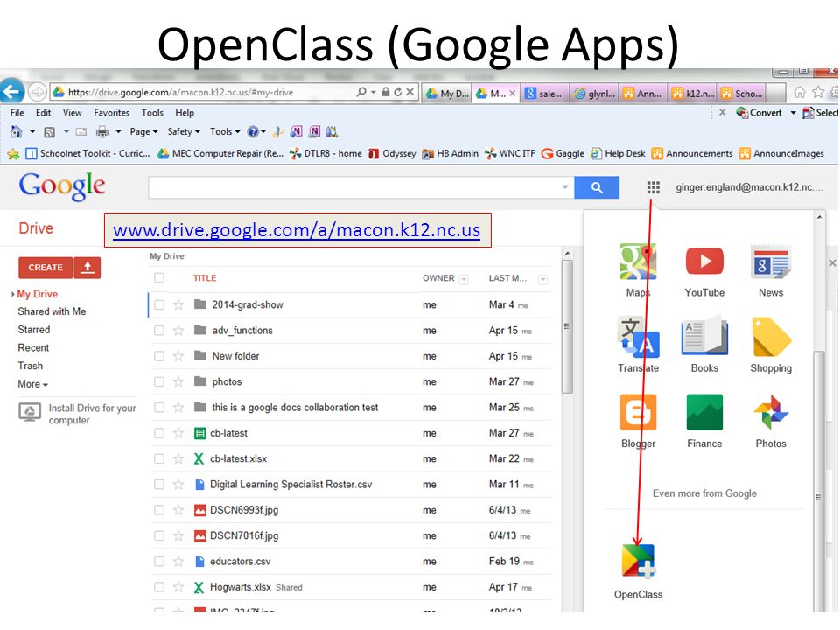840x630 pixels.
Task: Open the Help Desk bookmark
Action: tap(619, 154)
